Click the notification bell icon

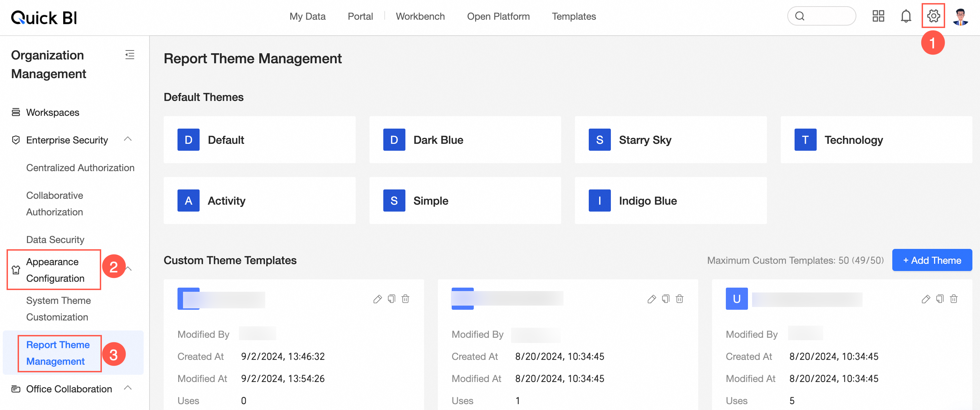906,16
